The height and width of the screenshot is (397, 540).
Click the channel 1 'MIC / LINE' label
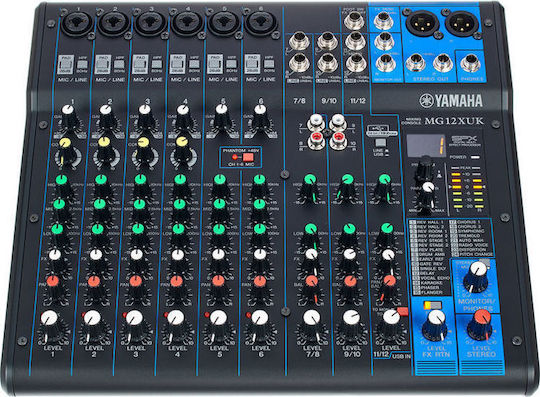click(x=72, y=80)
